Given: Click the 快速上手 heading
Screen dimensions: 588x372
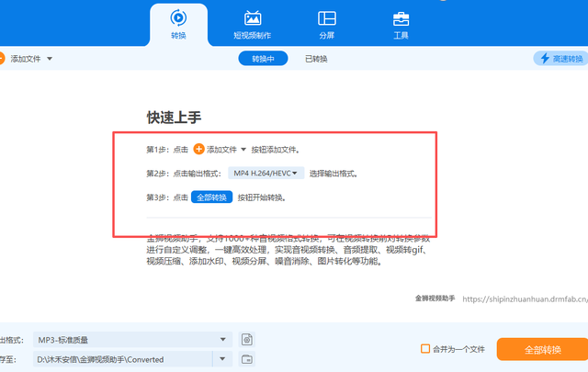Looking at the screenshot, I should (x=174, y=118).
